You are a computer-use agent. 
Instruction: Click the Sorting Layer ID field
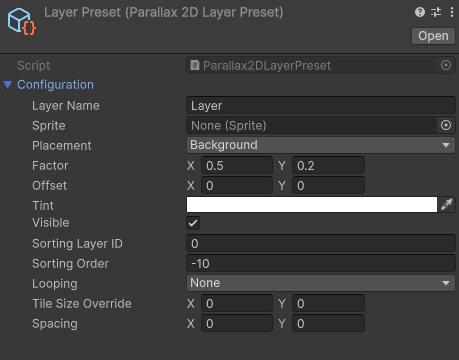(x=321, y=244)
